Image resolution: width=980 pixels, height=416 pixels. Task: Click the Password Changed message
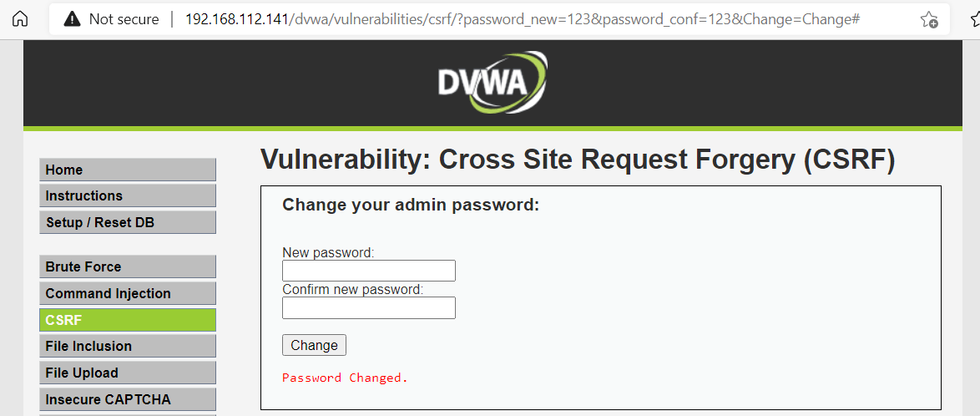click(x=345, y=378)
